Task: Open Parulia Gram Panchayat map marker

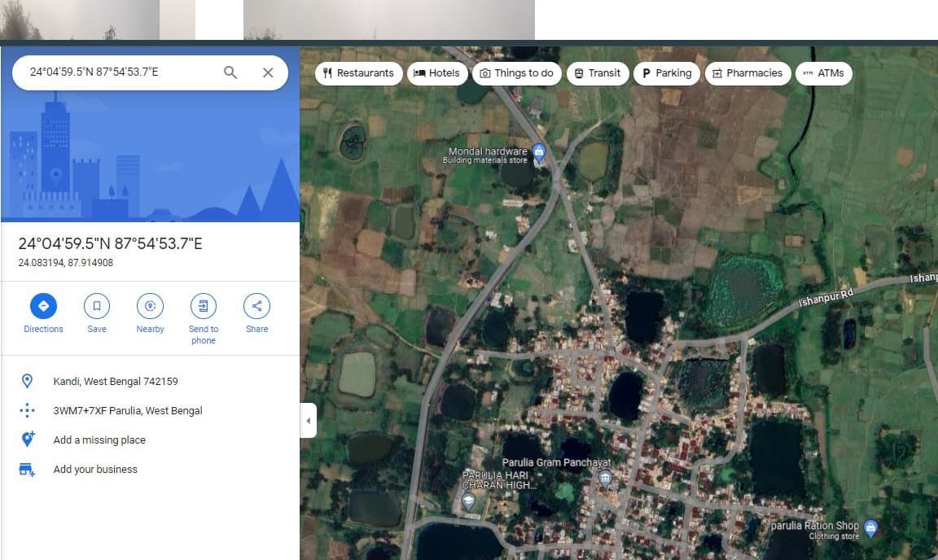Action: (605, 478)
